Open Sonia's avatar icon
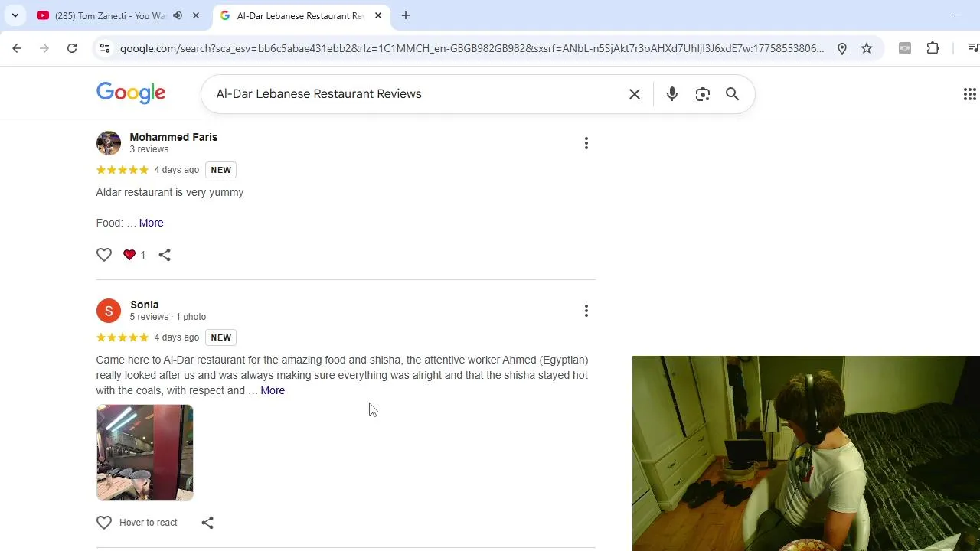This screenshot has width=980, height=551. 109,311
